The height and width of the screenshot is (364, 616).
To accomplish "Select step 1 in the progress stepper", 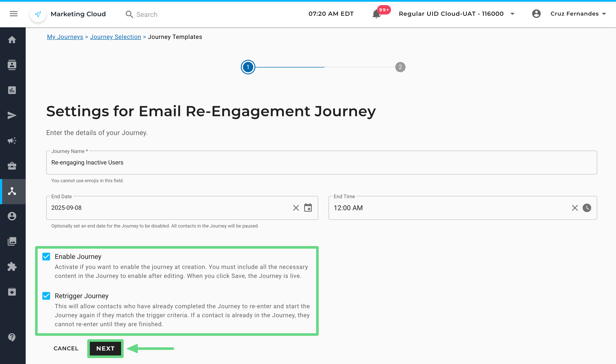I will 248,67.
